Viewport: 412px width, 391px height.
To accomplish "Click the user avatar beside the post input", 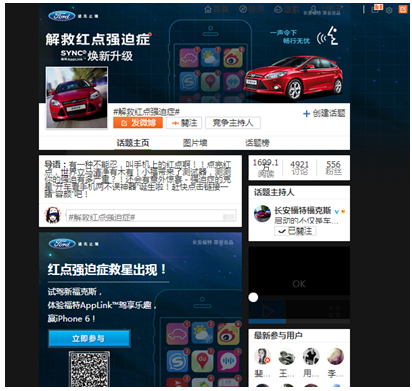I will point(53,215).
